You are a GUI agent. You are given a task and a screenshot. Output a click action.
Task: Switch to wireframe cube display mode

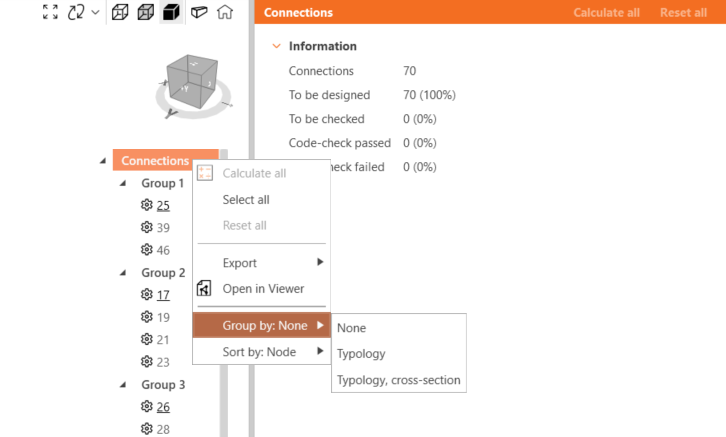120,12
